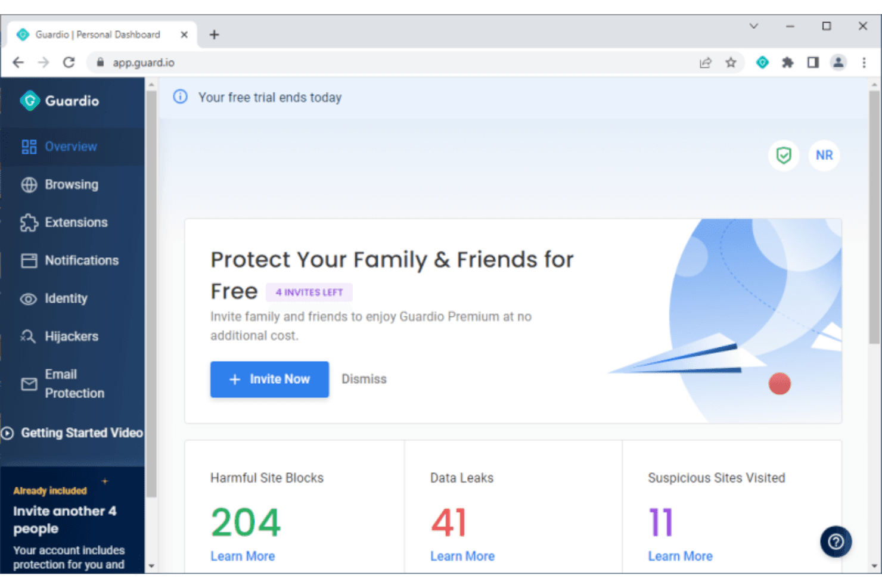Image resolution: width=882 pixels, height=588 pixels.
Task: Open the Chrome three-dot menu
Action: 864,63
